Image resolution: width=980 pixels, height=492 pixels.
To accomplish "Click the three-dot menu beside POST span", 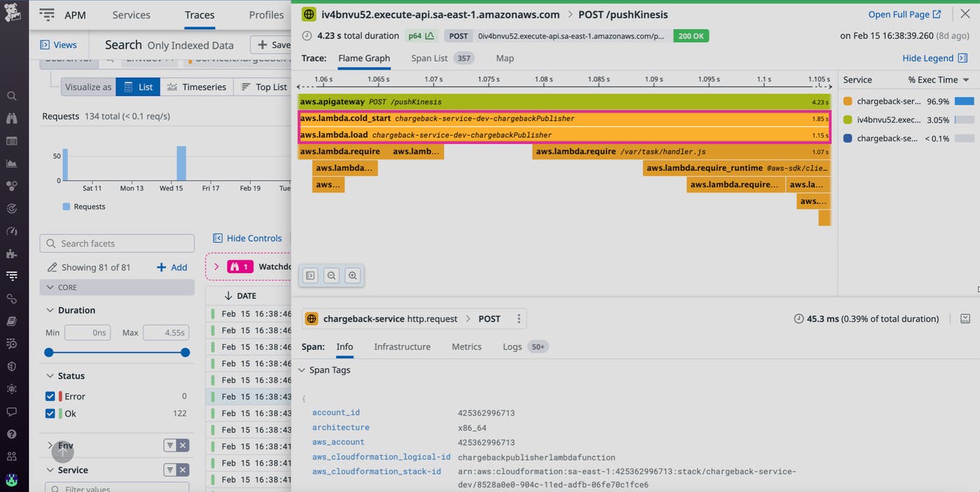I will pyautogui.click(x=519, y=319).
